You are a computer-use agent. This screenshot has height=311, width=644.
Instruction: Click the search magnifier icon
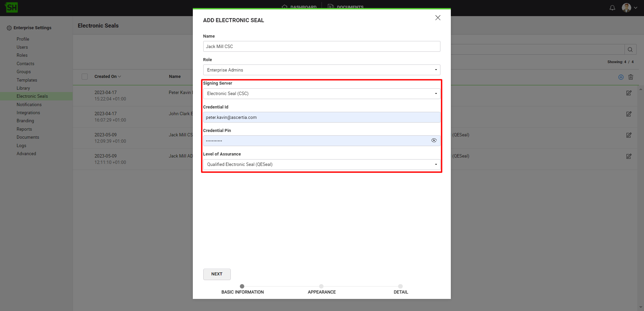(630, 50)
